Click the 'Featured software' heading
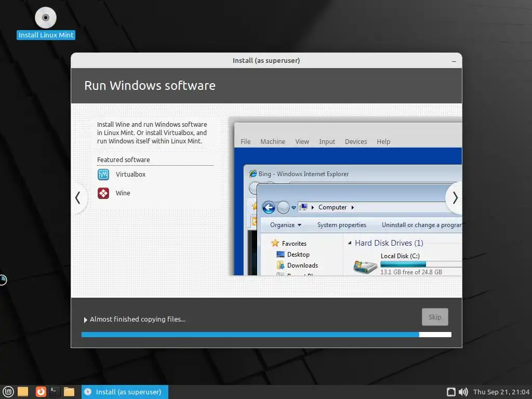Viewport: 532px width, 399px height. 124,159
